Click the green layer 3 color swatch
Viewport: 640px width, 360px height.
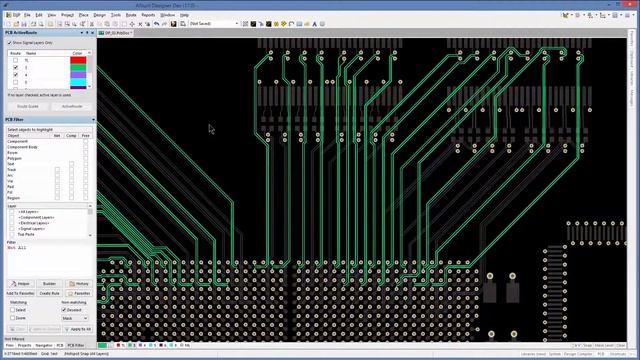pyautogui.click(x=78, y=67)
